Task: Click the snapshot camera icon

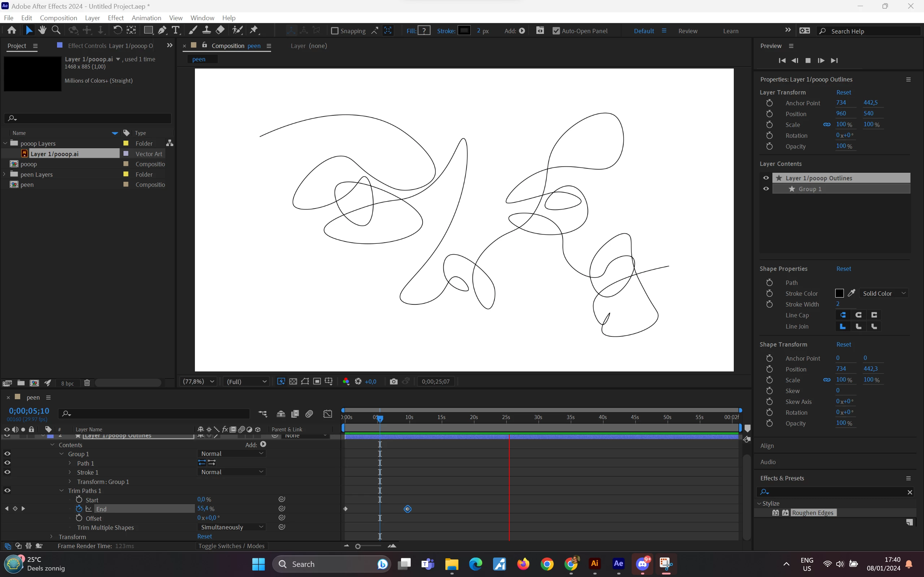Action: (393, 381)
